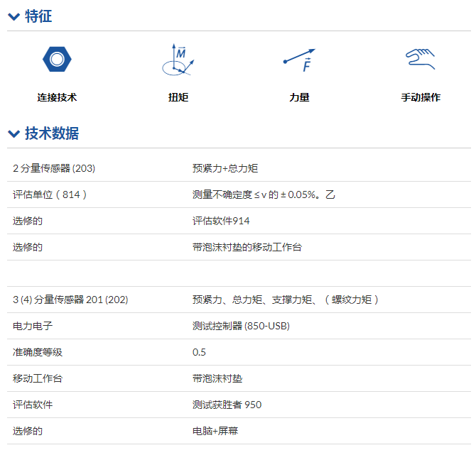Click the 手动操作 label text
The image size is (476, 455).
click(420, 97)
